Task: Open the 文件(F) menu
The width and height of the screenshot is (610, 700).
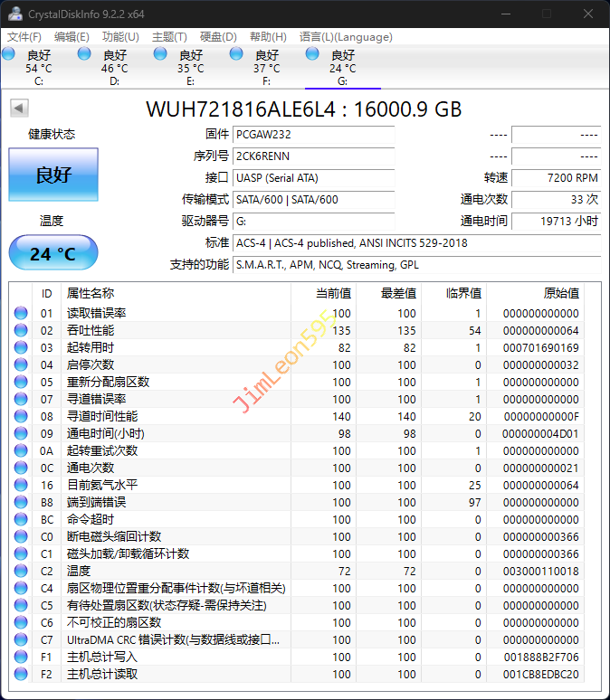Action: pyautogui.click(x=24, y=37)
